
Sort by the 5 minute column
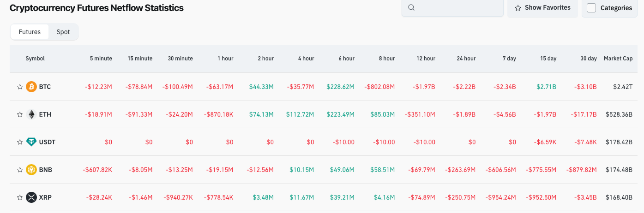tap(101, 59)
